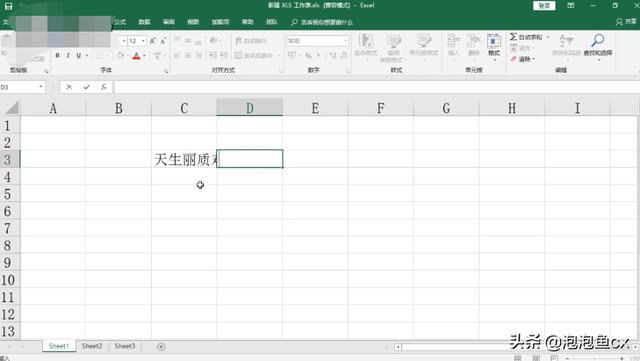Toggle Underline formatting
The width and height of the screenshot is (640, 361).
[78, 55]
